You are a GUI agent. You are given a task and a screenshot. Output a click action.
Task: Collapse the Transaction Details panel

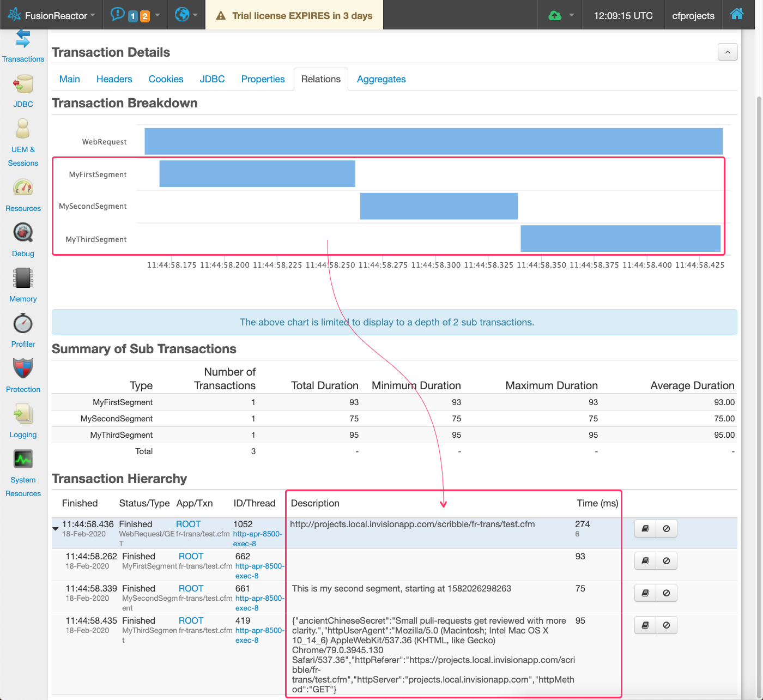click(x=728, y=52)
